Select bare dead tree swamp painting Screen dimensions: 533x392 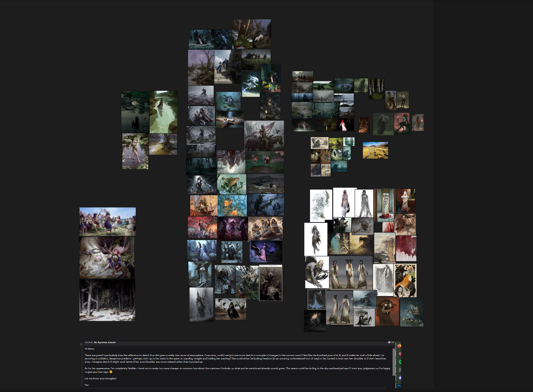(x=201, y=68)
